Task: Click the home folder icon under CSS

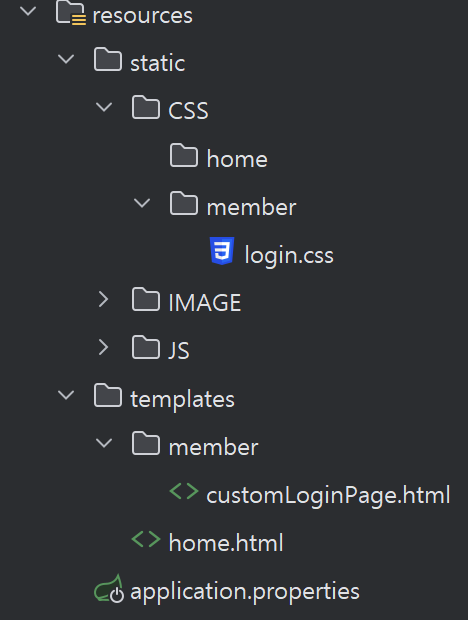Action: click(184, 155)
